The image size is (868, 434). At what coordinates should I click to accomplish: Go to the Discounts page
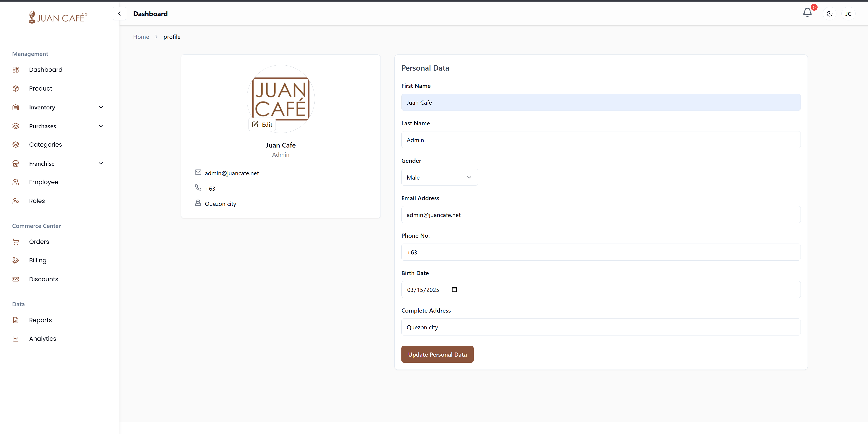tap(43, 279)
